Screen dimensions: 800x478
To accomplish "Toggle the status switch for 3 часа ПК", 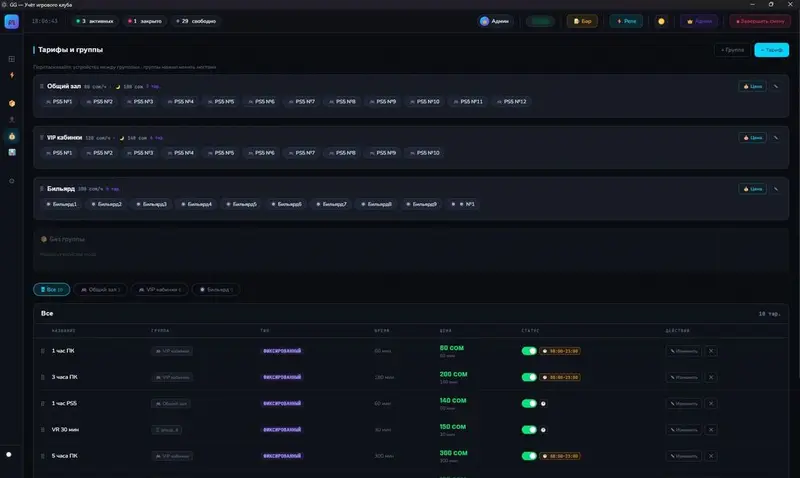I will 529,377.
